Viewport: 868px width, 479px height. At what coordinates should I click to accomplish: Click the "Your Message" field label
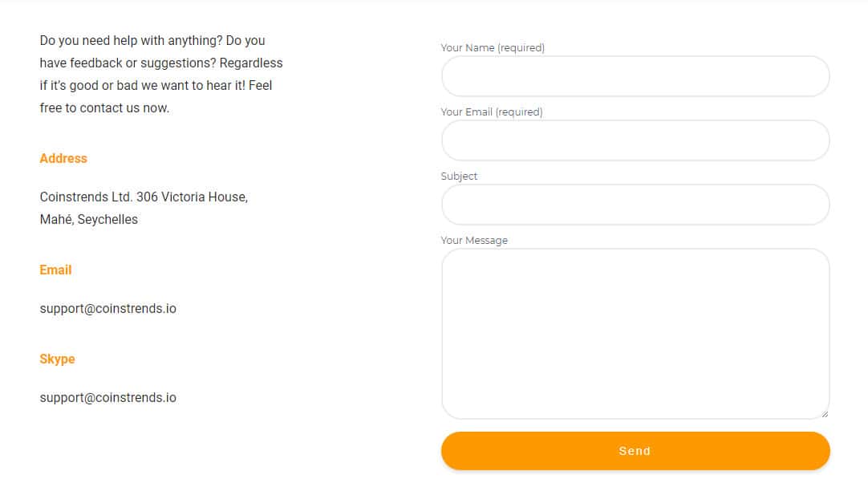click(x=474, y=241)
